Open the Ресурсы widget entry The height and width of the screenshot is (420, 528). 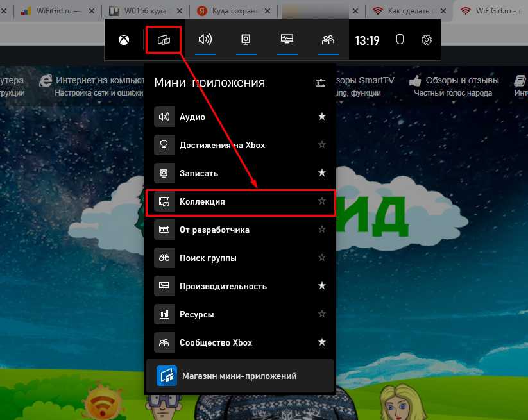pos(240,314)
